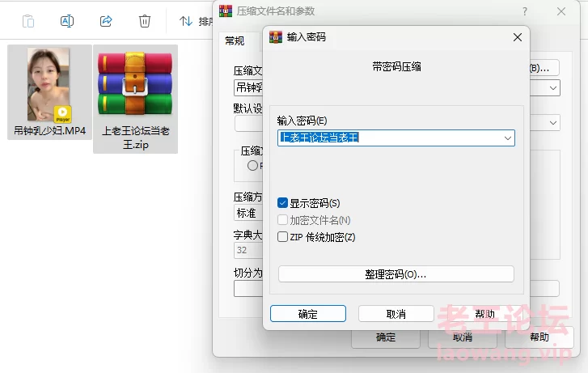Click 取消 in 压缩文件名和参数 window
Image resolution: width=588 pixels, height=373 pixels.
coord(463,338)
